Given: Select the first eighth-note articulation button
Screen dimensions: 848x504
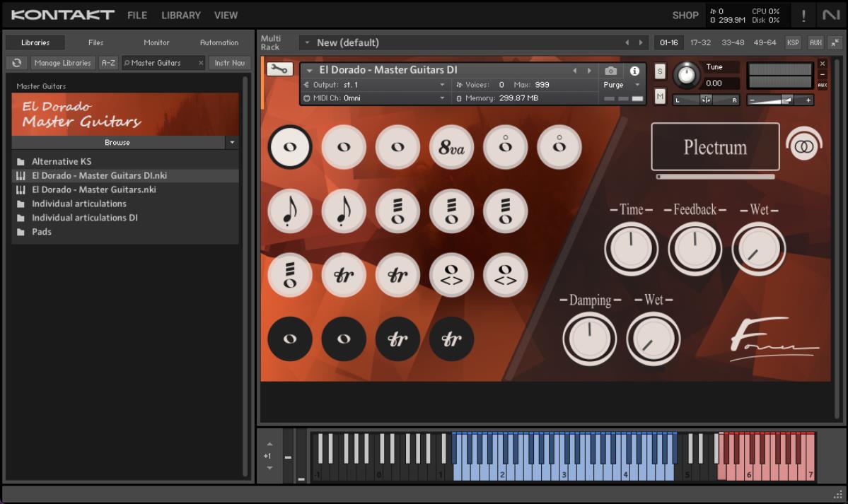Looking at the screenshot, I should click(x=290, y=211).
